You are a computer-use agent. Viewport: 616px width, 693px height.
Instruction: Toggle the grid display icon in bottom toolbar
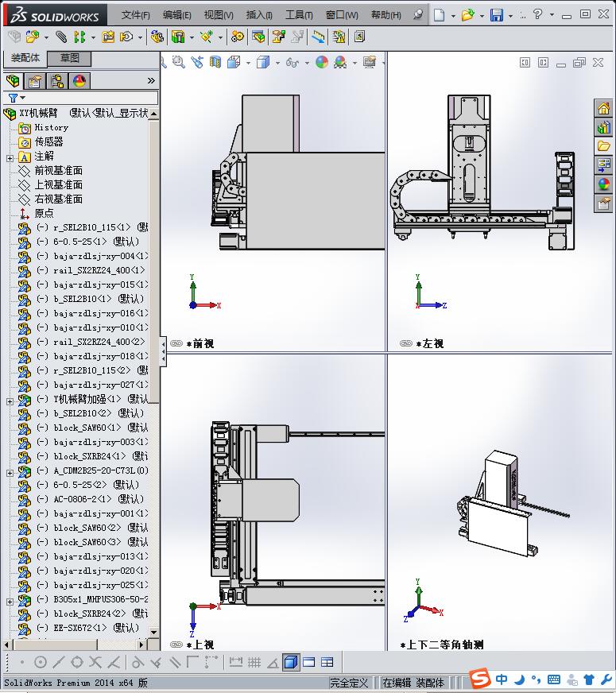pos(254,662)
